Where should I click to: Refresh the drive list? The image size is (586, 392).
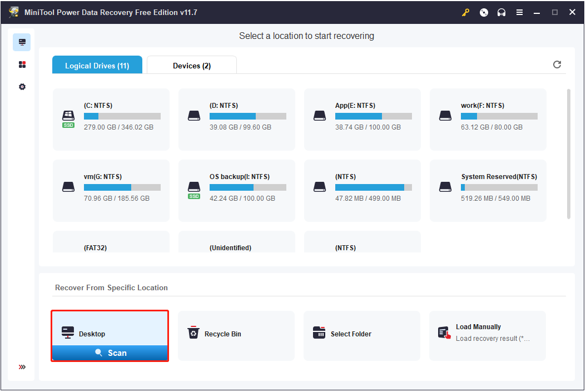click(x=557, y=64)
